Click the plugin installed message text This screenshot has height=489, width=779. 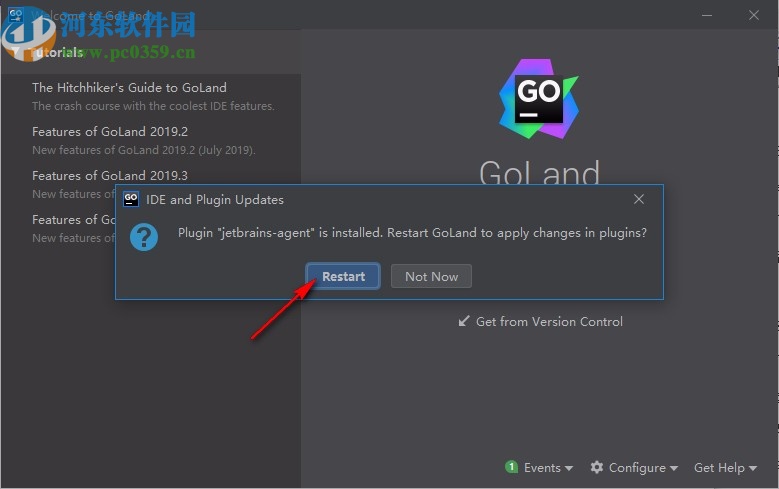(x=412, y=233)
